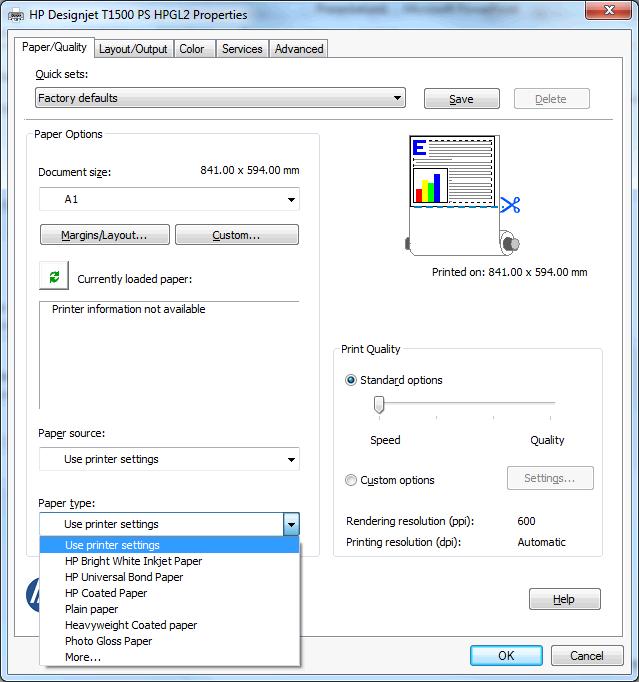
Task: Switch to the Advanced tab
Action: tap(299, 49)
